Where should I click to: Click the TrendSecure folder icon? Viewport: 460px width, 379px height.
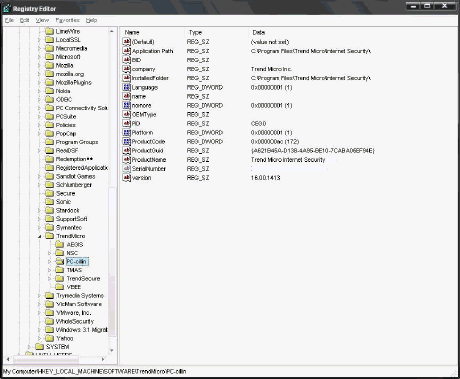coord(60,279)
